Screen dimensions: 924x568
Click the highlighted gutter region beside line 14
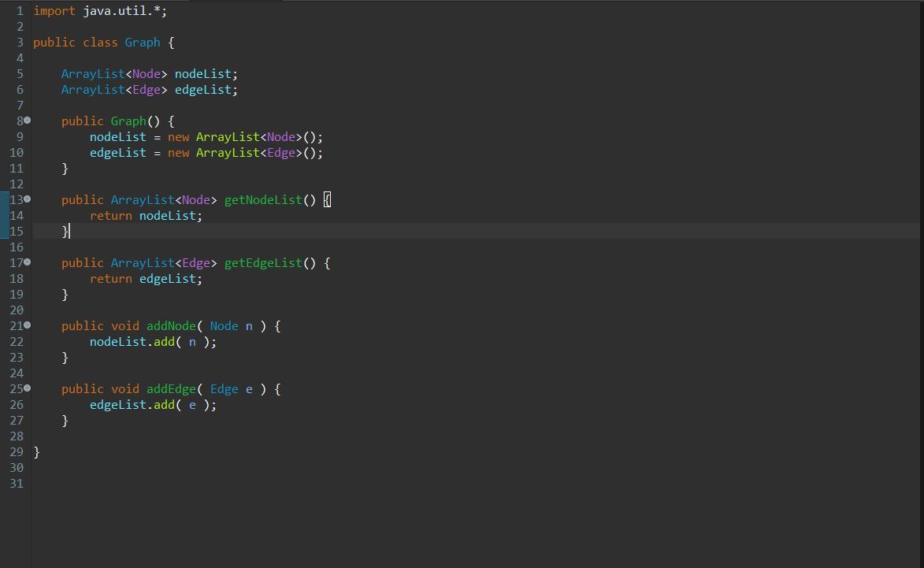pos(3,215)
